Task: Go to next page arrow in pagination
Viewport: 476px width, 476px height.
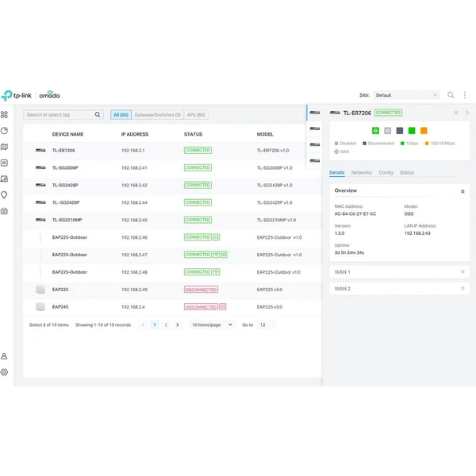Action: click(x=177, y=324)
